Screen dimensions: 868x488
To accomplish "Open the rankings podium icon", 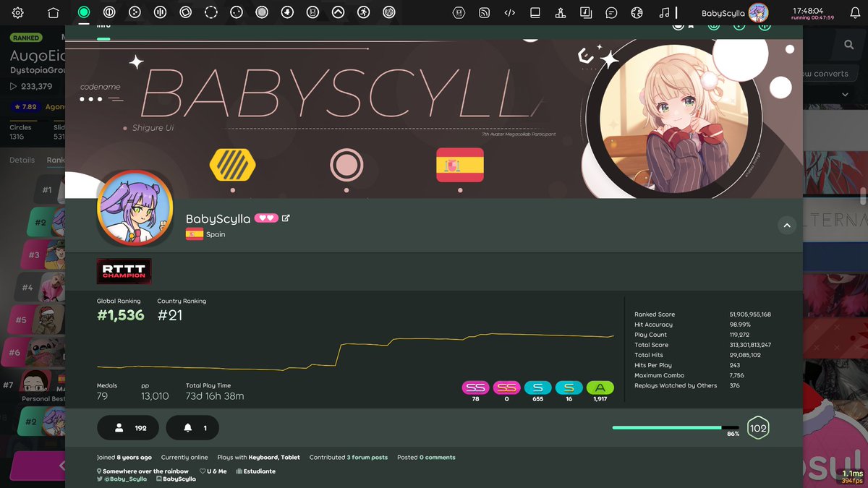I will point(561,12).
